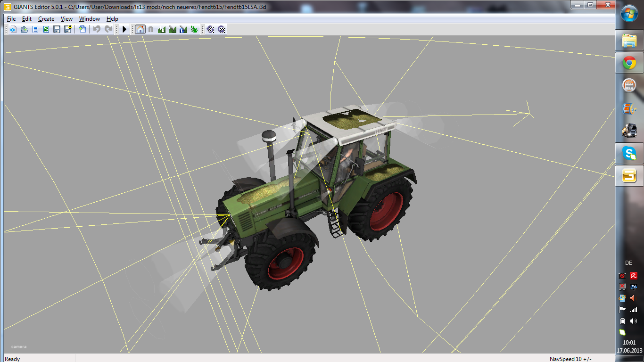Select the terrain paint brush tool
The height and width of the screenshot is (362, 644).
click(x=173, y=29)
